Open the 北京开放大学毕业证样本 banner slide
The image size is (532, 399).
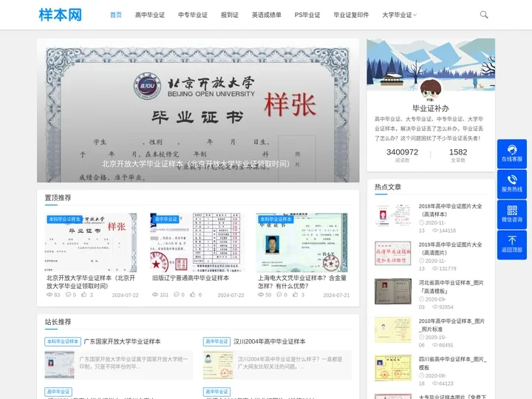198,110
